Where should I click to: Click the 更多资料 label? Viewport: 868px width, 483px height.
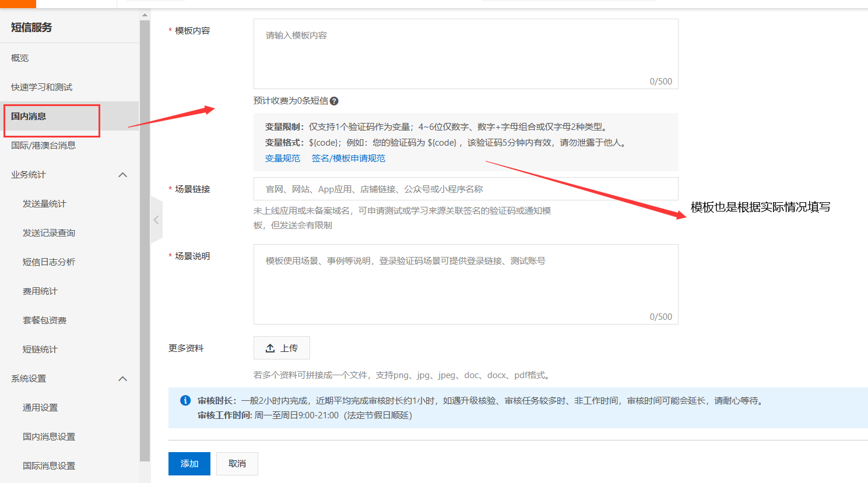186,348
